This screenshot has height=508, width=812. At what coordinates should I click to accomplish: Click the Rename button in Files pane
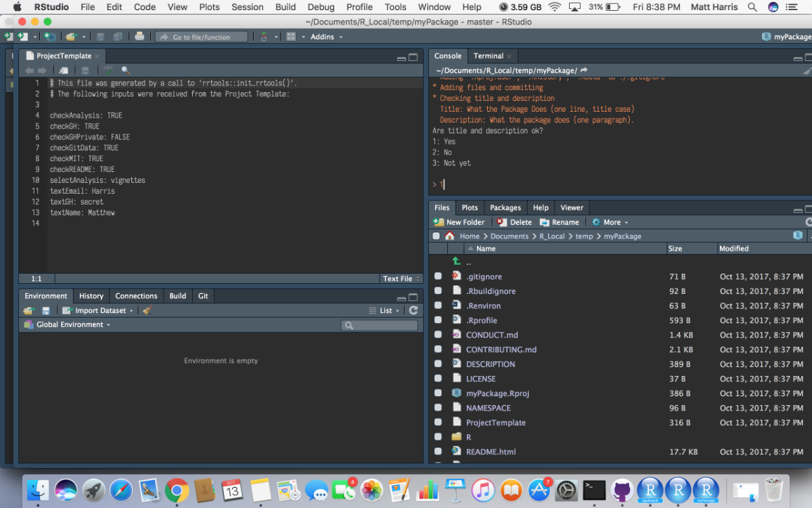pyautogui.click(x=560, y=222)
